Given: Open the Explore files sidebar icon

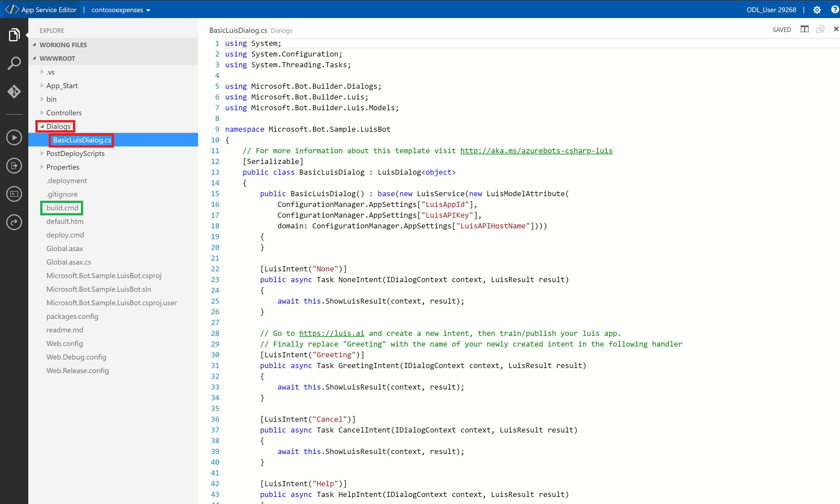Looking at the screenshot, I should [x=14, y=35].
